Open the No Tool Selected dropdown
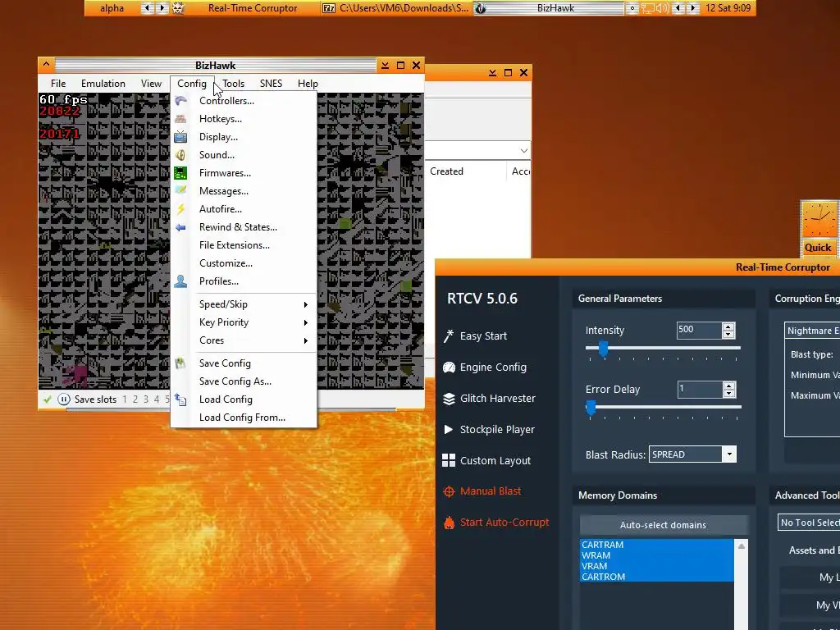 click(x=809, y=523)
